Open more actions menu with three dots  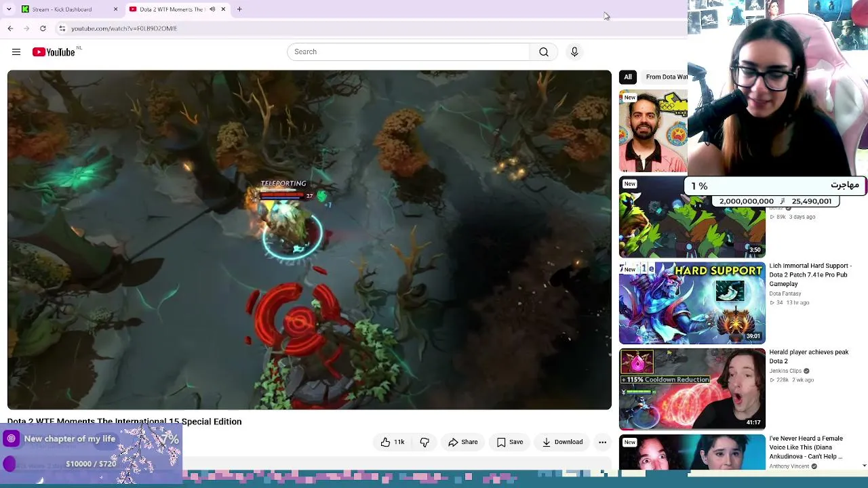pos(602,443)
